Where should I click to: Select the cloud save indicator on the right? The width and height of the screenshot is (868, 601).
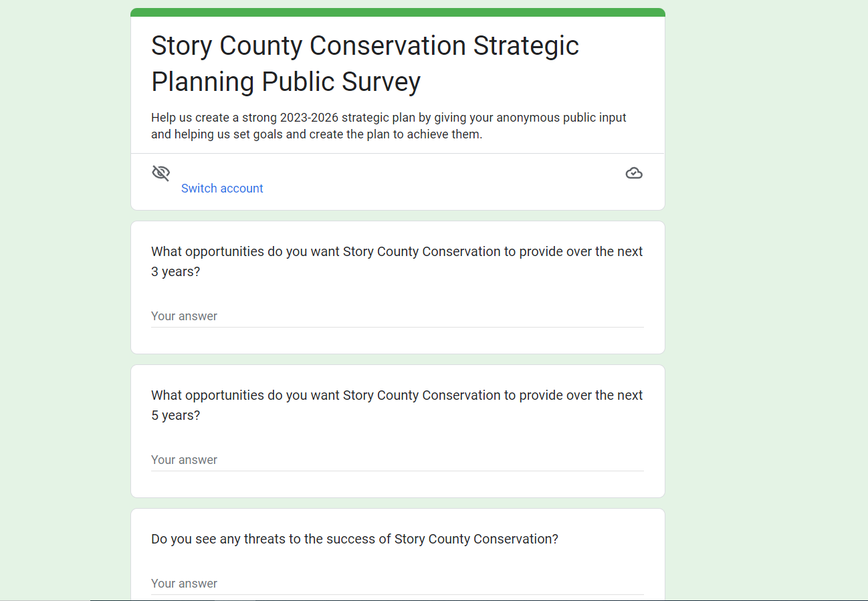click(633, 172)
